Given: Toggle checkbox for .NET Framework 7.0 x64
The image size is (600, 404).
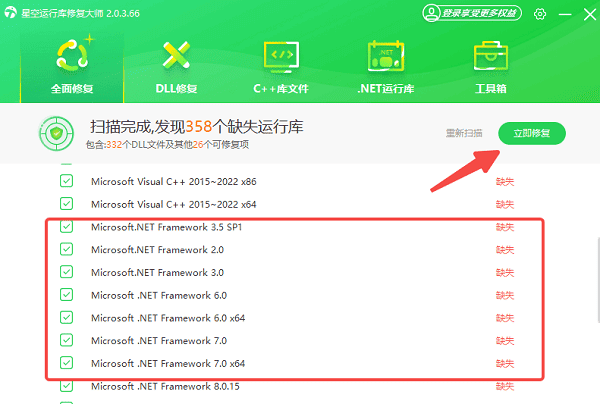Looking at the screenshot, I should click(x=67, y=363).
